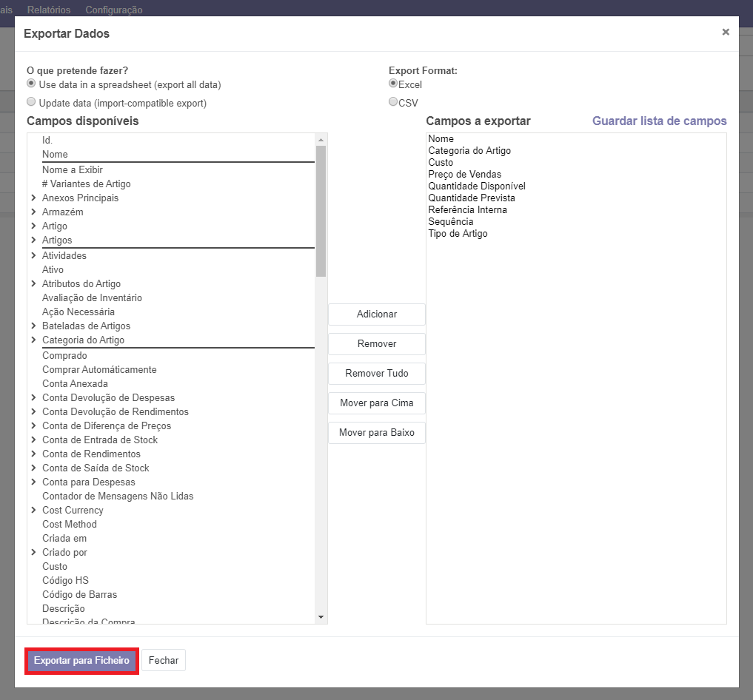Click Exportar para Ficheiro button
This screenshot has width=753, height=700.
pos(81,661)
